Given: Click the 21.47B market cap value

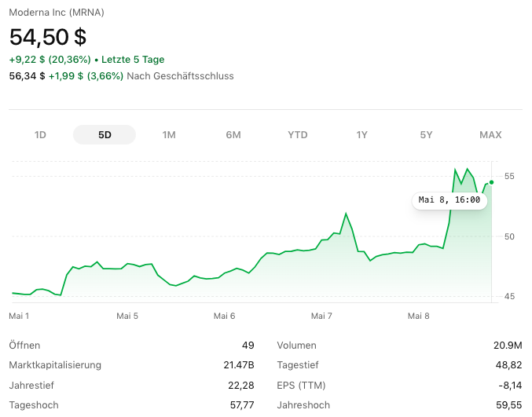Looking at the screenshot, I should tap(239, 365).
